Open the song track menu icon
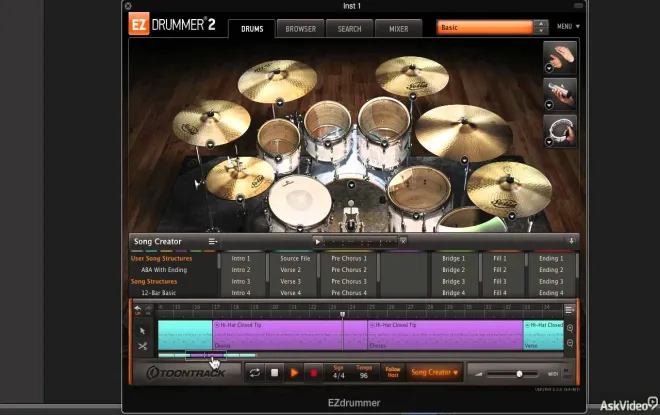The height and width of the screenshot is (415, 660). click(569, 310)
